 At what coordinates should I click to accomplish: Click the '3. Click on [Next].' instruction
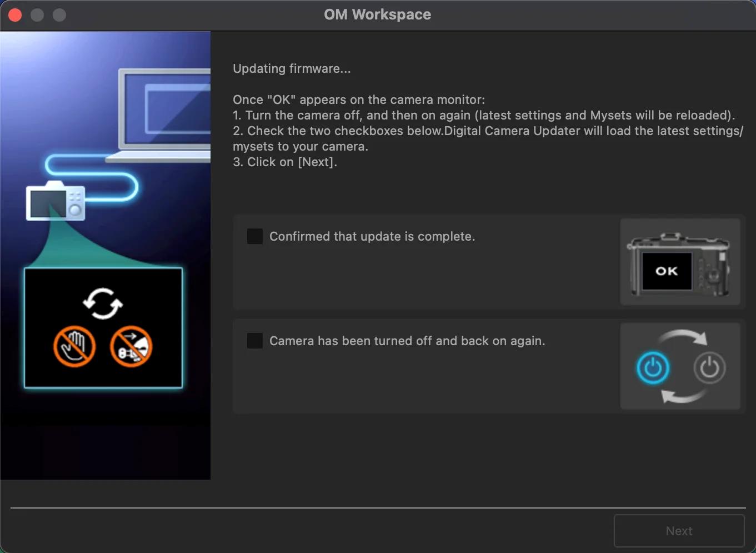285,162
